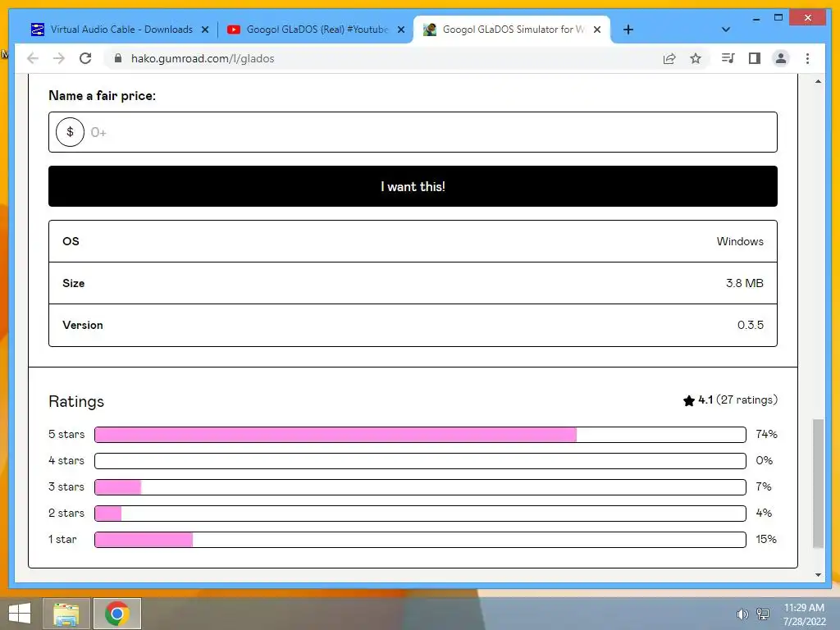Screen dimensions: 840x630
Task: Open Chrome three-dot menu
Action: point(807,58)
